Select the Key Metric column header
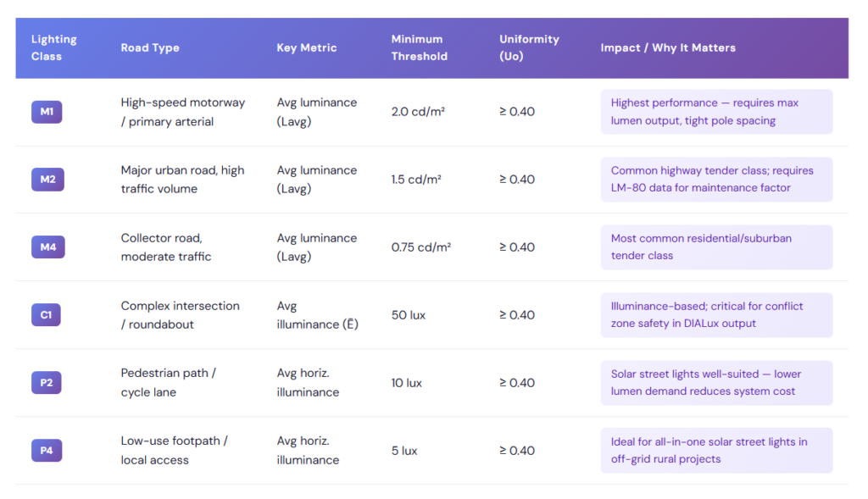 (x=307, y=47)
